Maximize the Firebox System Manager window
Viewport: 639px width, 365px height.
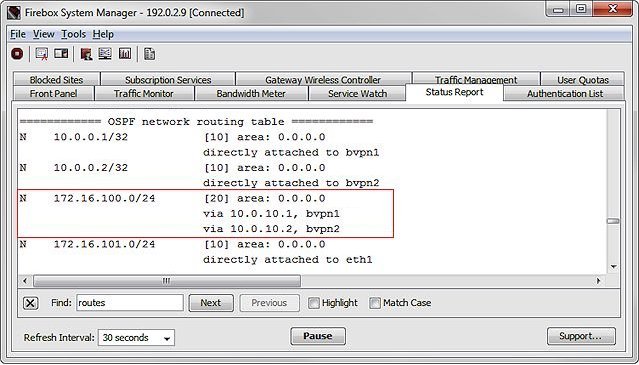tap(582, 9)
